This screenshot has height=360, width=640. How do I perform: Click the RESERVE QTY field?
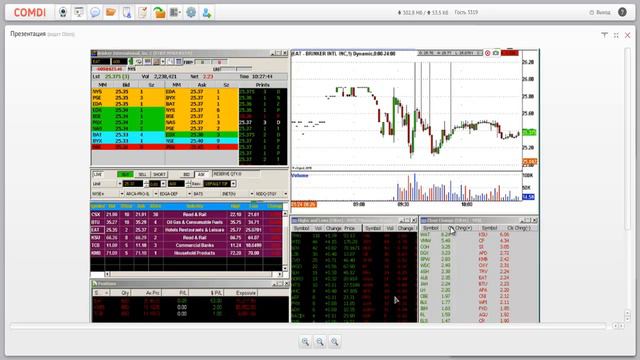tap(236, 174)
